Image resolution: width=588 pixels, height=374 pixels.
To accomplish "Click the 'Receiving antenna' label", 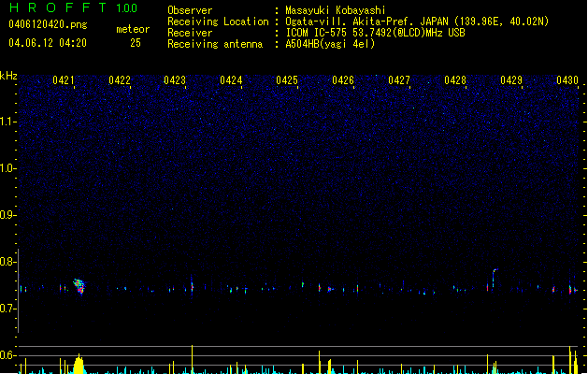I will (215, 44).
